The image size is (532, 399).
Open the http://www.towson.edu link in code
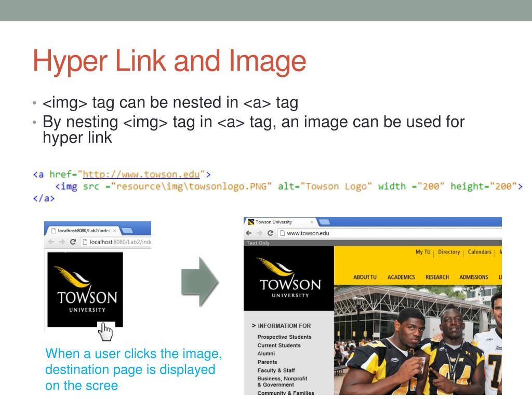141,175
